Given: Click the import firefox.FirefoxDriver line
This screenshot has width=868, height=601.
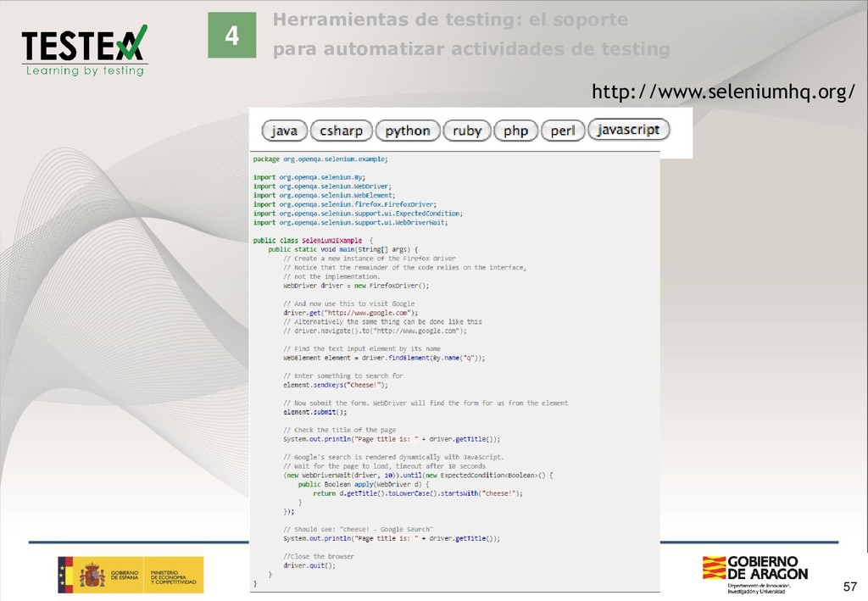Looking at the screenshot, I should (345, 204).
